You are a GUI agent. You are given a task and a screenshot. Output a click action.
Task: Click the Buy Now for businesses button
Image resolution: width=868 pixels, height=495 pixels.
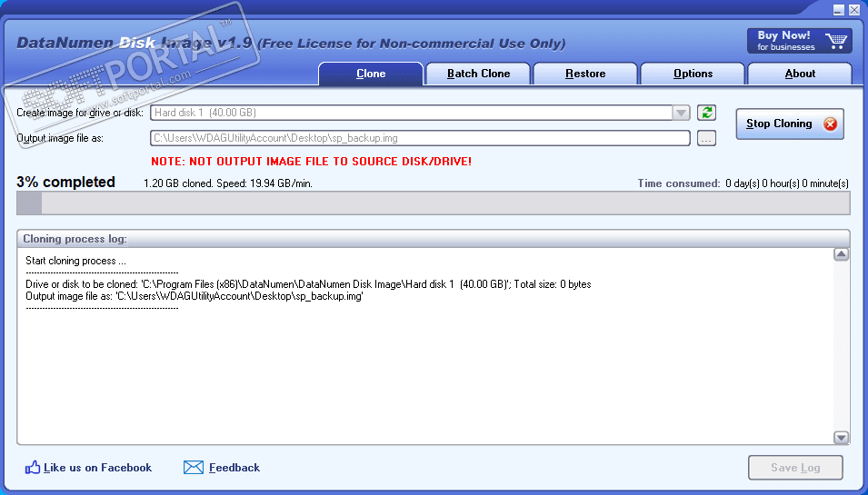tap(799, 42)
